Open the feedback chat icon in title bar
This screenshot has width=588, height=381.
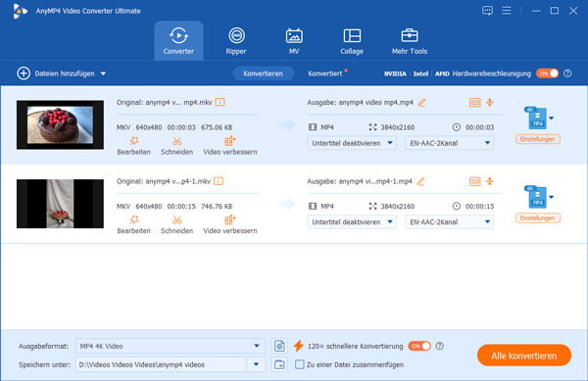pos(487,11)
